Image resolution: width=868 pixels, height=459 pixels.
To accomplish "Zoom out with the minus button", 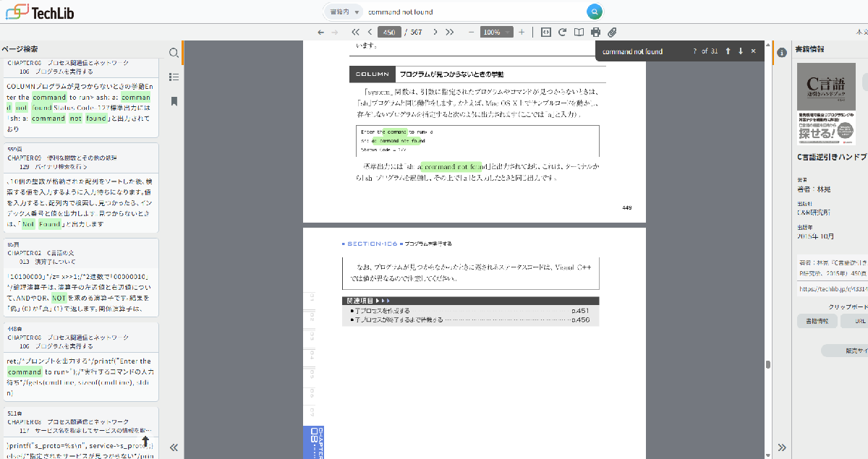I will pos(472,33).
